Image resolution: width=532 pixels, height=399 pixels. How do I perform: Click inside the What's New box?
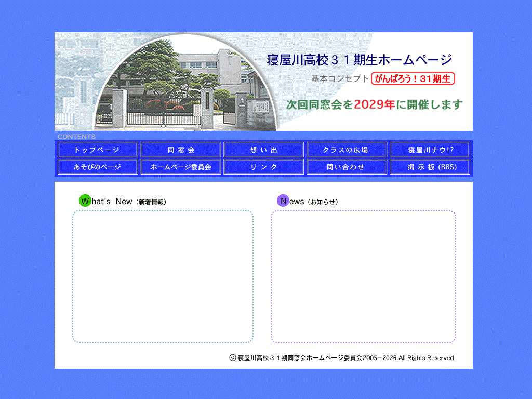163,276
